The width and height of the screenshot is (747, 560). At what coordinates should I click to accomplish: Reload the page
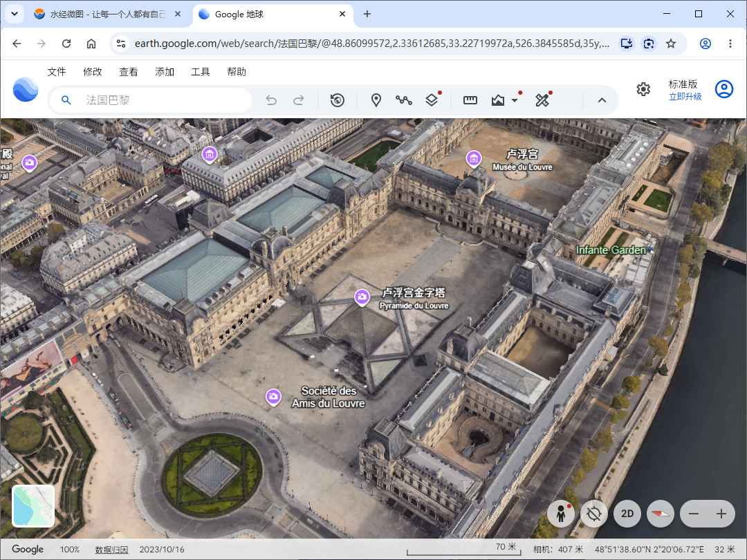pos(66,44)
